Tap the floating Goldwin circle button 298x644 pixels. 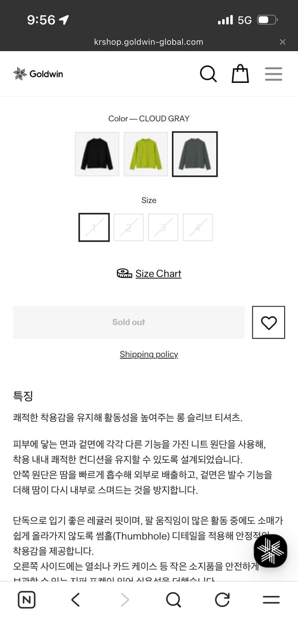click(270, 551)
